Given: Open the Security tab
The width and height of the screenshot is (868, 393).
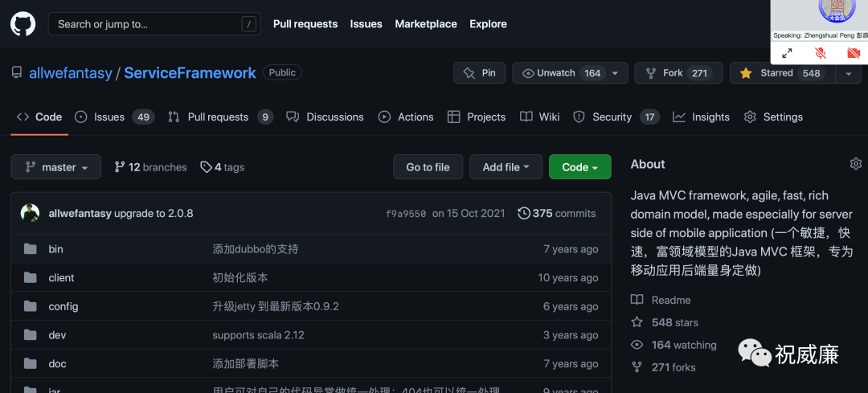Looking at the screenshot, I should (x=616, y=117).
